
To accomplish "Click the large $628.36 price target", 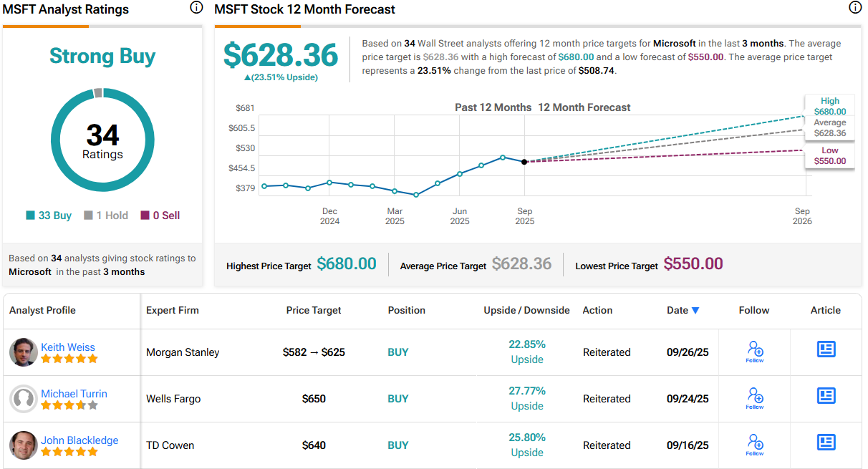I will 281,55.
